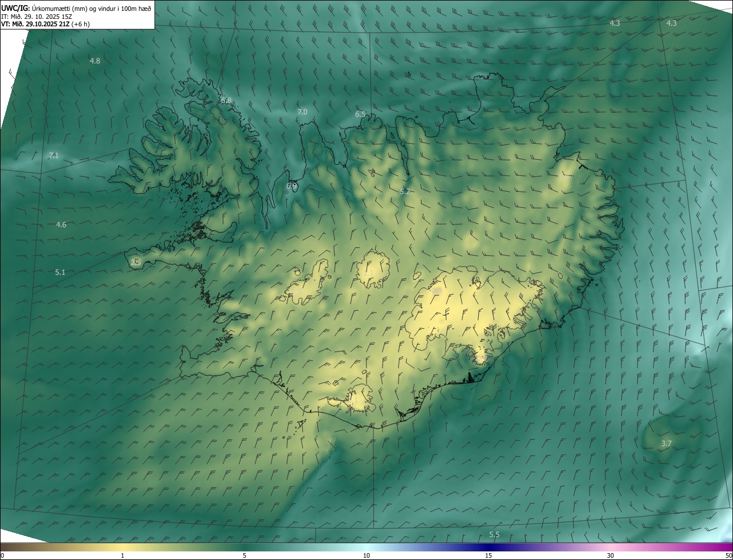This screenshot has height=560, width=733.
Task: Click the 7.1 value label on the map
Action: coord(54,156)
